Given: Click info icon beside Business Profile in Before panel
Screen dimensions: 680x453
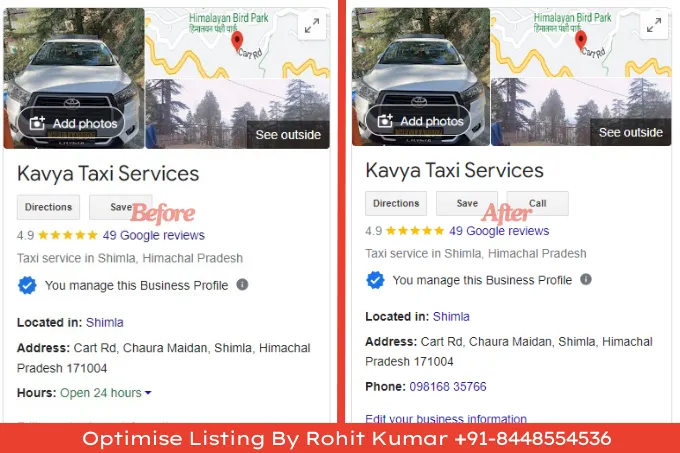Looking at the screenshot, I should (242, 285).
